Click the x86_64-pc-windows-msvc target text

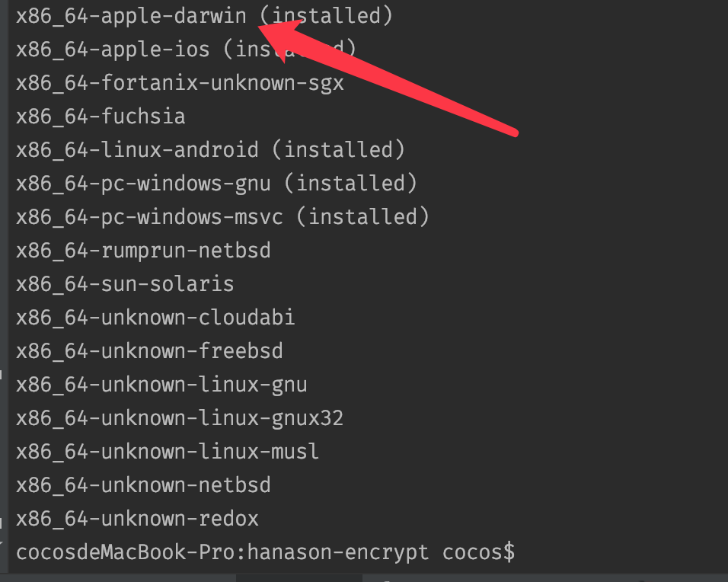point(149,216)
